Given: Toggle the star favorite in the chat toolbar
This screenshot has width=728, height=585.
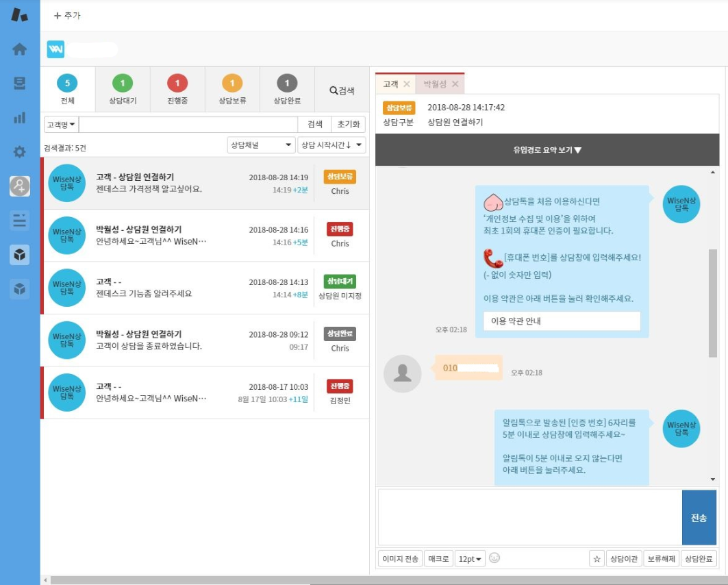Looking at the screenshot, I should click(x=597, y=558).
